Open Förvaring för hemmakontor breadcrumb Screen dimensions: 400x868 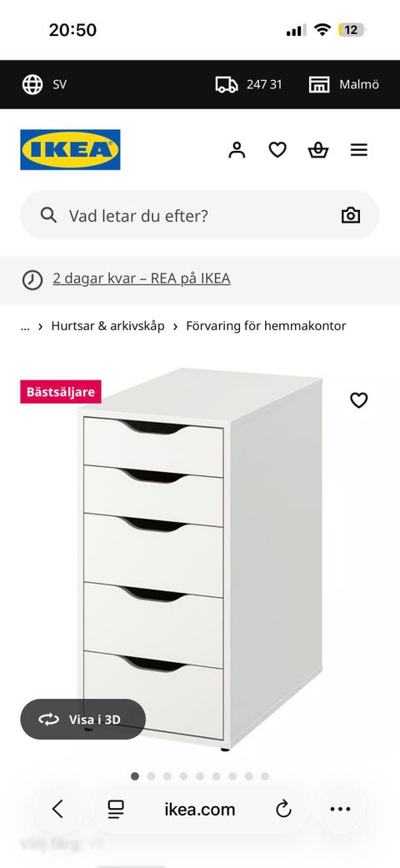[266, 326]
